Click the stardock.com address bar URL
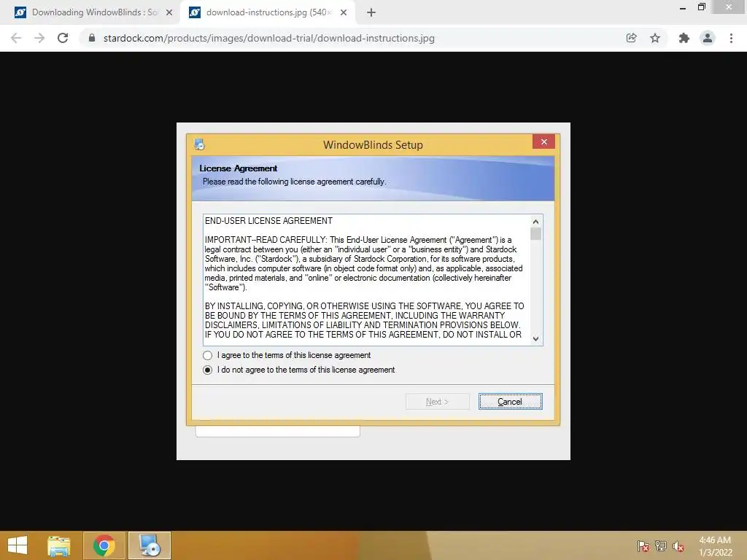Image resolution: width=747 pixels, height=560 pixels. coord(268,38)
